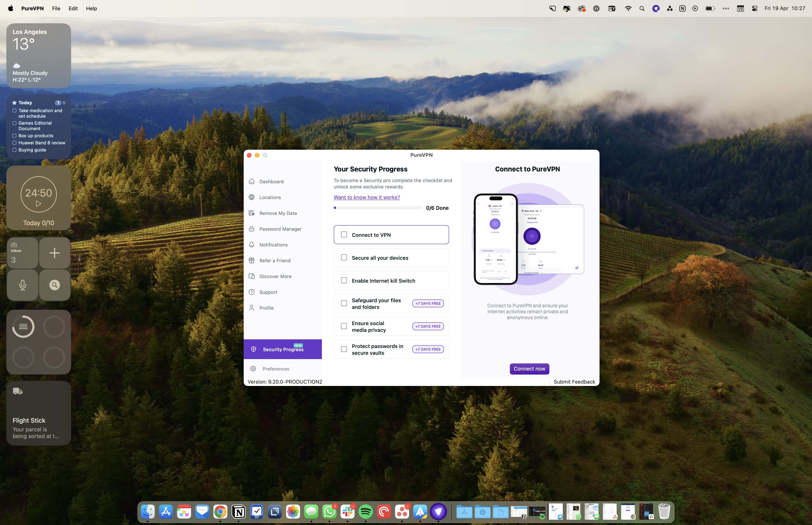Open the Preferences gear icon

click(x=253, y=369)
